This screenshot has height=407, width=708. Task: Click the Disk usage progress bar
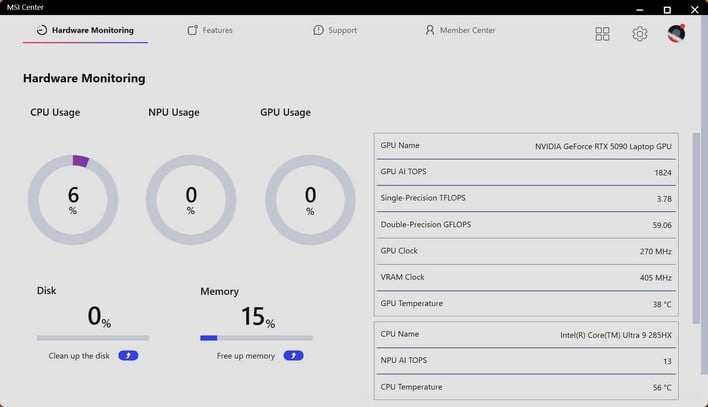pyautogui.click(x=93, y=338)
